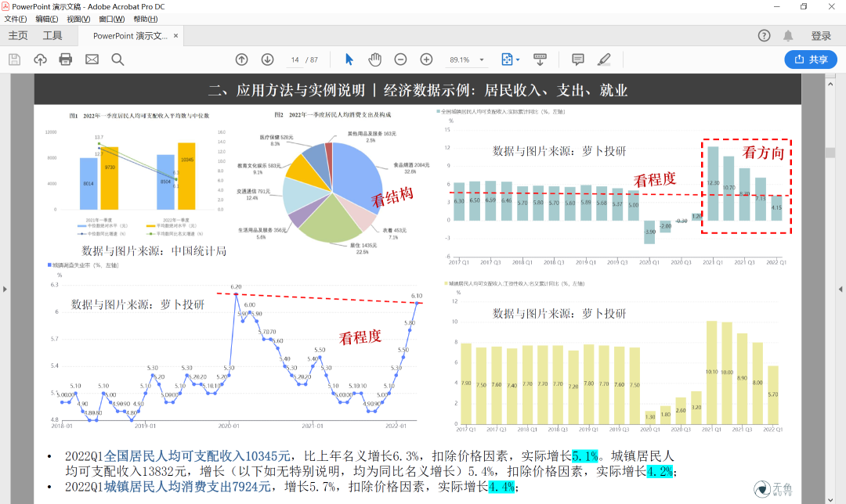Open the 文件 menu

(16, 19)
